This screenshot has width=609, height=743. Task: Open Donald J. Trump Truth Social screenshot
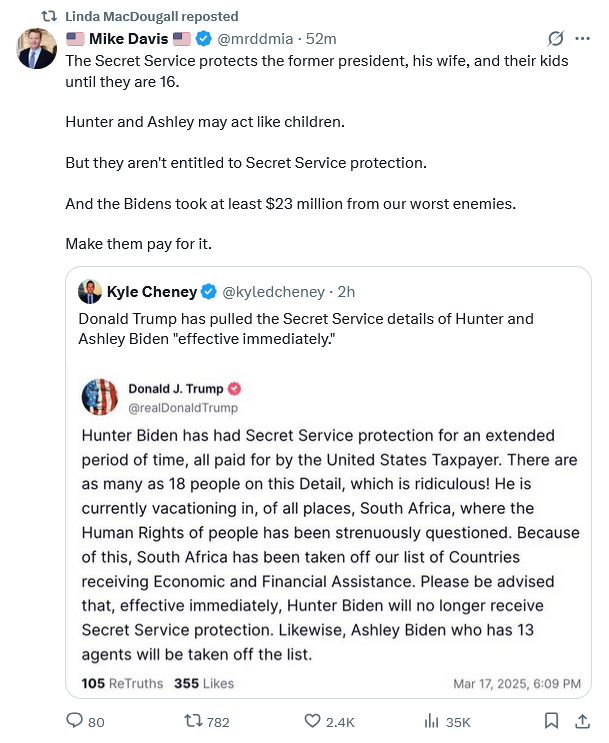[331, 530]
